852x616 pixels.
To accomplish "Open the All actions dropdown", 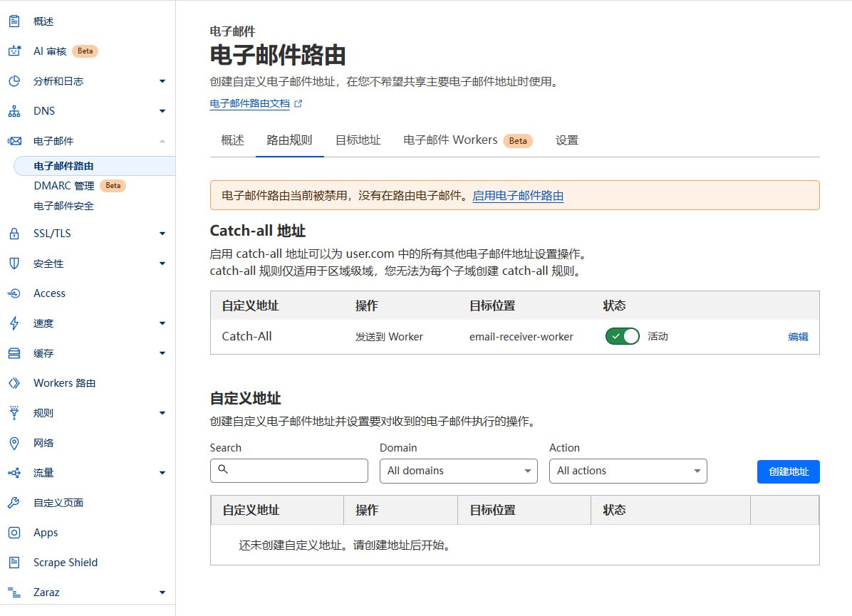I will [x=628, y=471].
